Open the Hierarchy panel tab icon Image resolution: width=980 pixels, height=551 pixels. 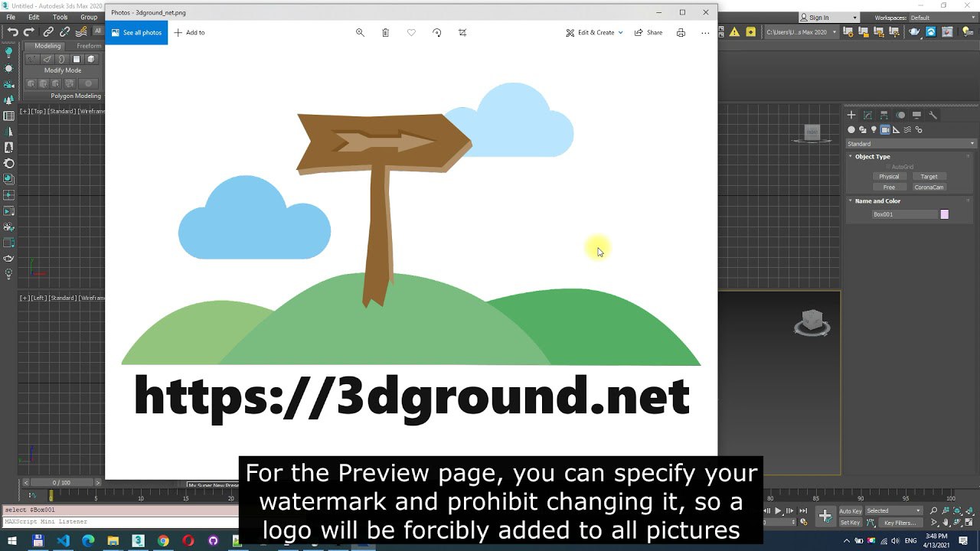pyautogui.click(x=884, y=116)
